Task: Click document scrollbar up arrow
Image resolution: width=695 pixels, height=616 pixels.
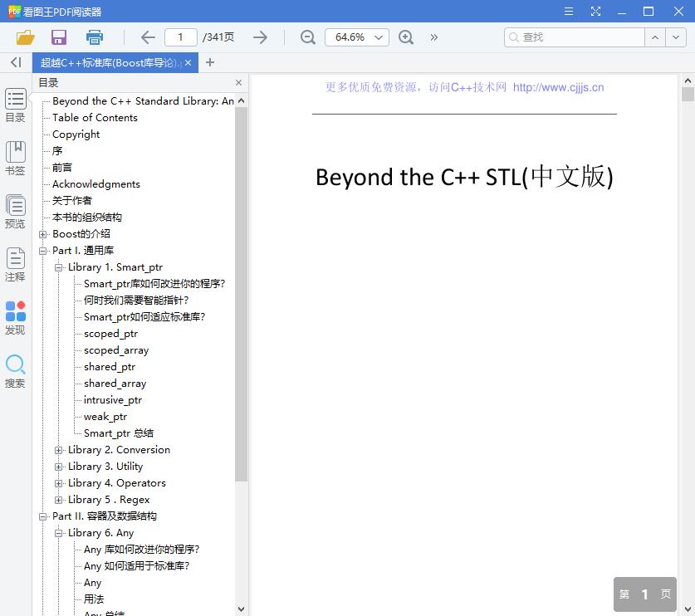Action: (x=688, y=81)
